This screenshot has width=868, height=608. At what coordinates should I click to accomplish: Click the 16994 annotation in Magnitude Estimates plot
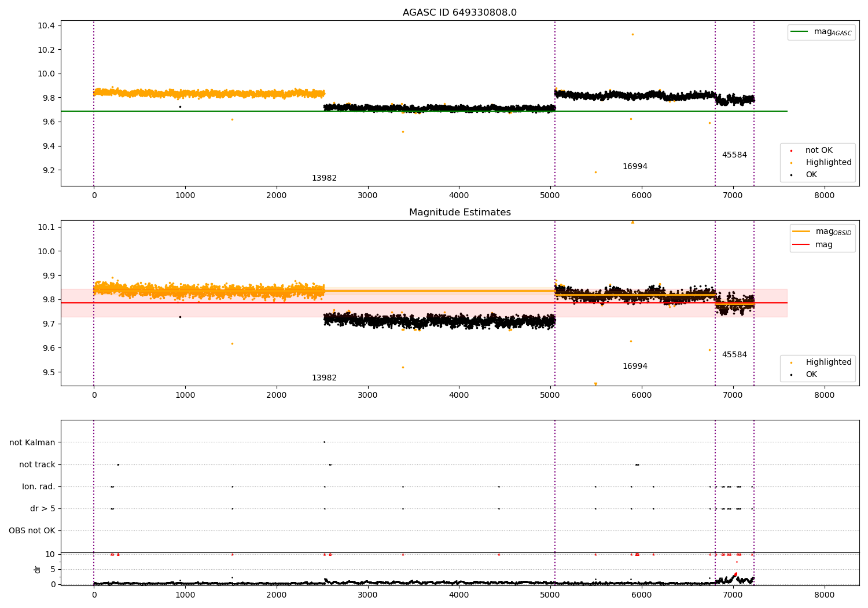[x=635, y=367]
